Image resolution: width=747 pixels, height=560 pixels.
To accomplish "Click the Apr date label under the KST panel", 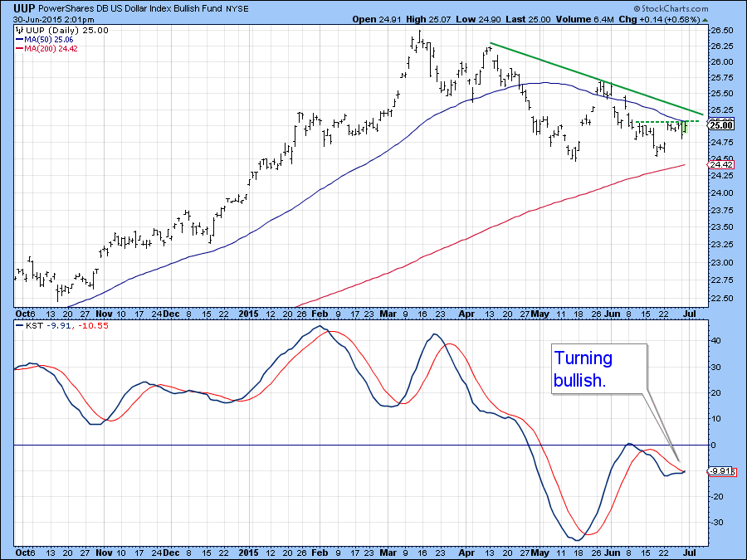I will coord(466,553).
